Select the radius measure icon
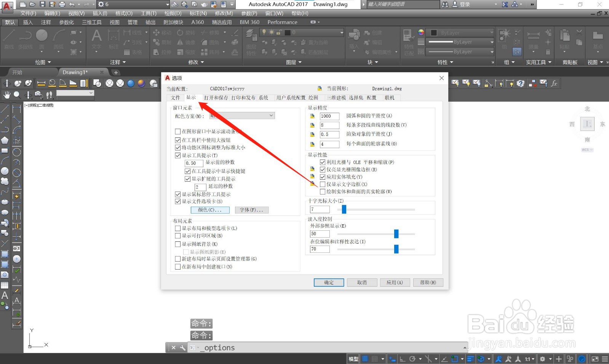This screenshot has width=609, height=364. pos(52,83)
